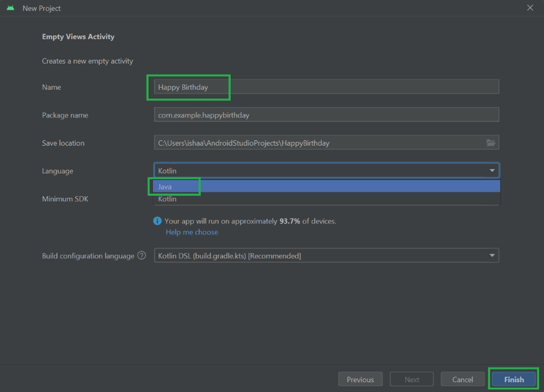
Task: Close the New Project dialog
Action: coord(530,8)
